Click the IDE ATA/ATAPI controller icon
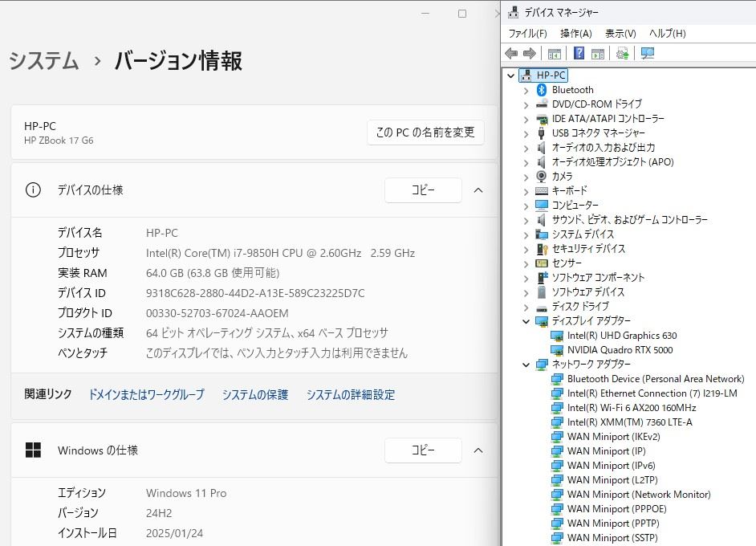Image resolution: width=756 pixels, height=546 pixels. (x=542, y=119)
